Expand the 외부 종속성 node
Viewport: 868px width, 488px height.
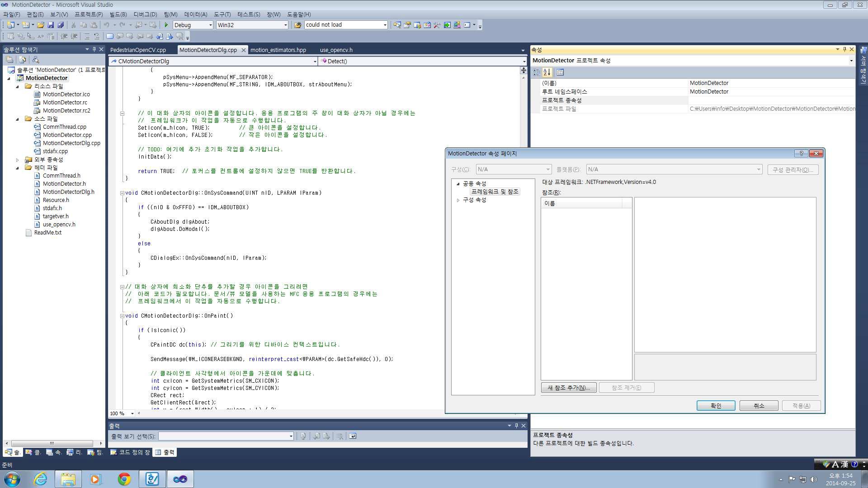coord(18,160)
